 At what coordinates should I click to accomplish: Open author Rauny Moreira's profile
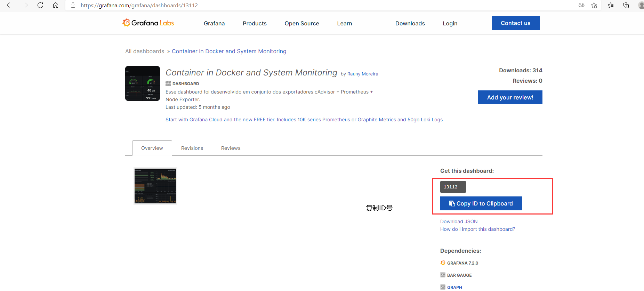(363, 74)
